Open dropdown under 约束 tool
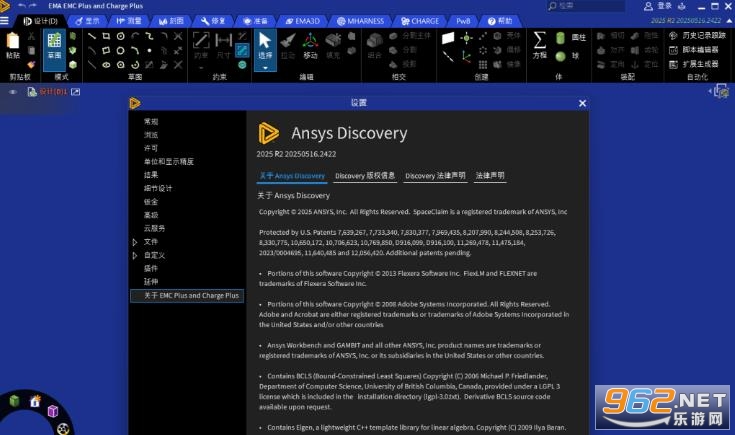Screen dimensions: 735x435 (201, 68)
